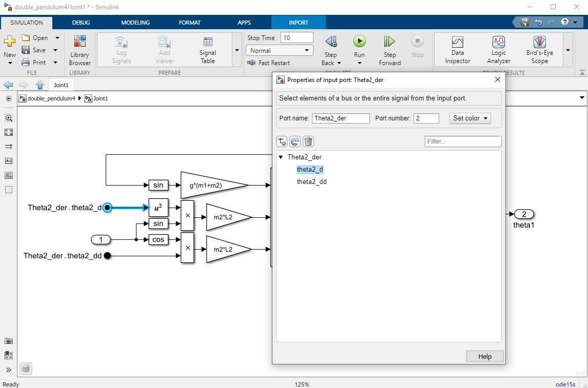Print the model with the Print icon
Image resolution: width=588 pixels, height=388 pixels.
pos(26,62)
